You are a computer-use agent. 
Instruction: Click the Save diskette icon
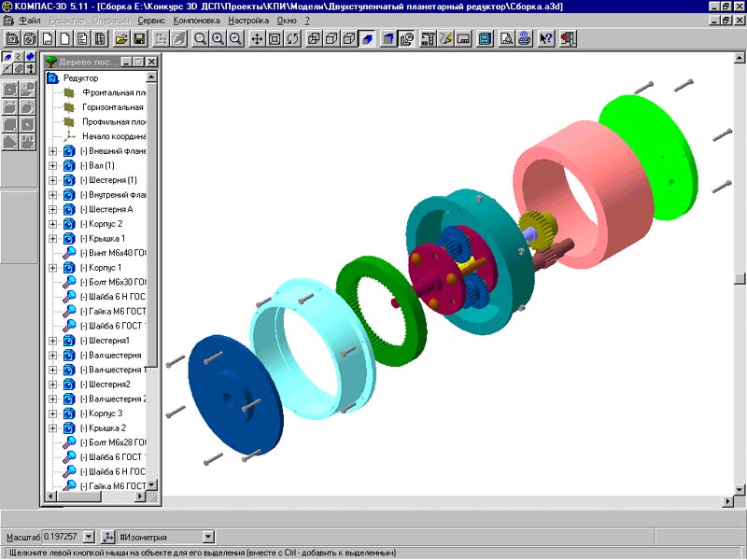pos(139,39)
